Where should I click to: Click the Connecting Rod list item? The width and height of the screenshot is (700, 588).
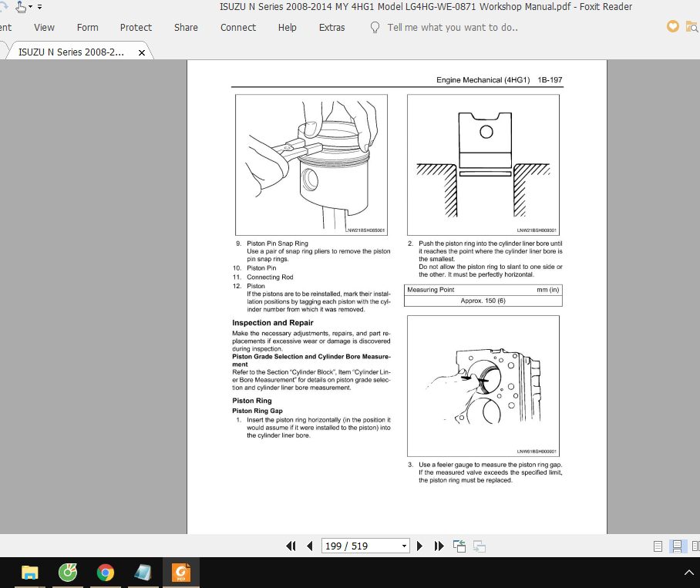[x=270, y=277]
